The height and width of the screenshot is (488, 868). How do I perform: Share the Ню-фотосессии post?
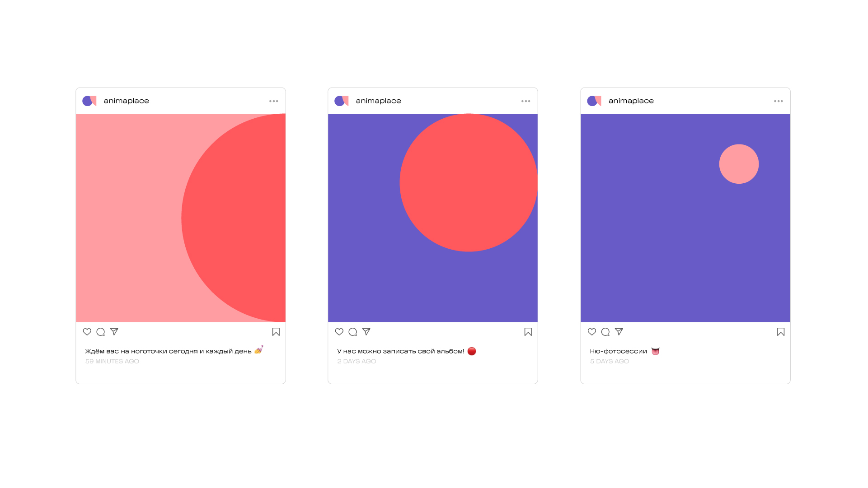coord(619,332)
